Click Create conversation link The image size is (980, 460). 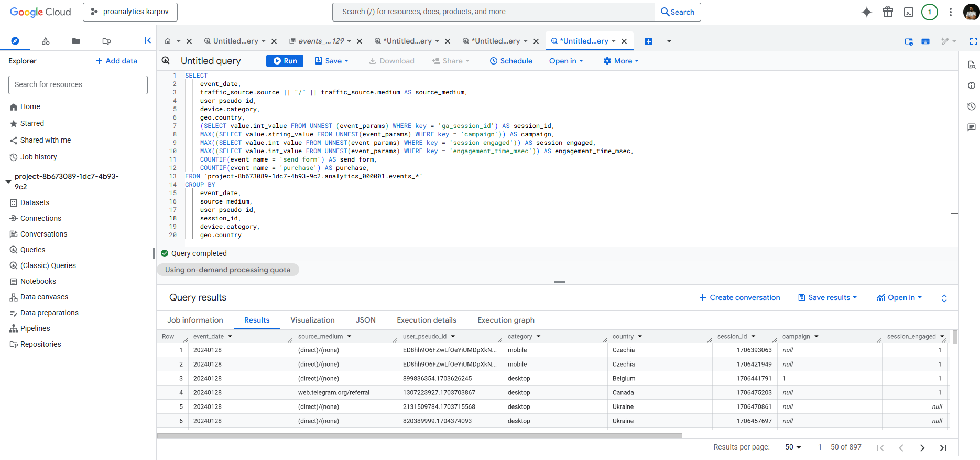click(739, 297)
